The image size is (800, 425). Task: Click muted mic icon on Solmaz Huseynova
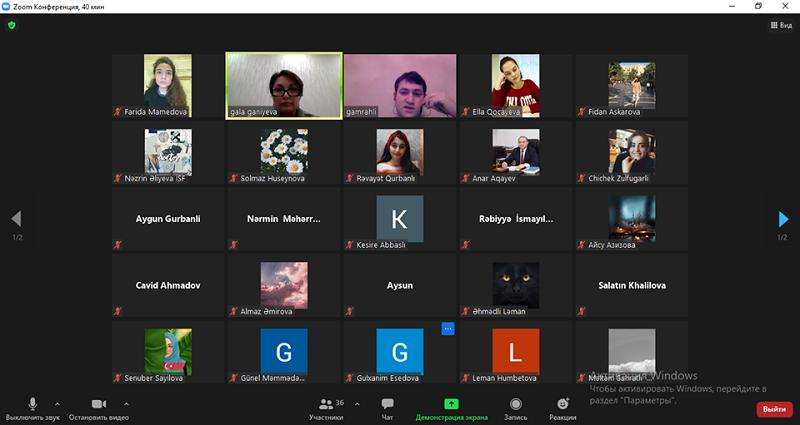(234, 179)
